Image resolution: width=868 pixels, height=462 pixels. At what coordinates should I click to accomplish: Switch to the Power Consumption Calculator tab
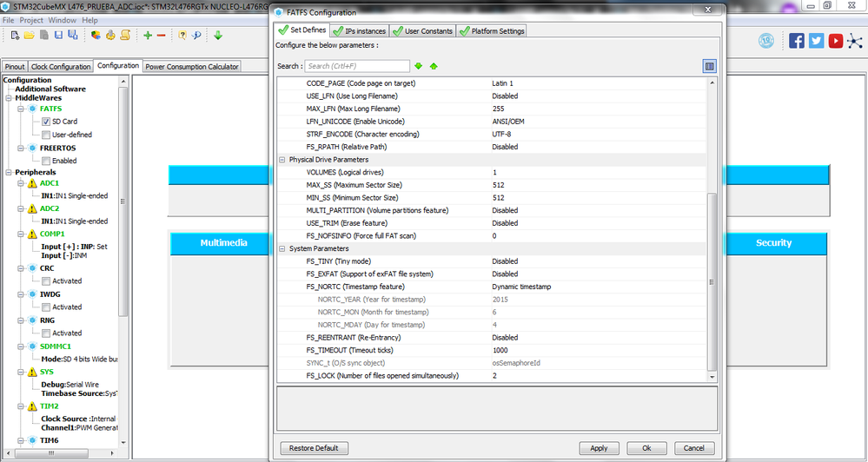coord(191,66)
